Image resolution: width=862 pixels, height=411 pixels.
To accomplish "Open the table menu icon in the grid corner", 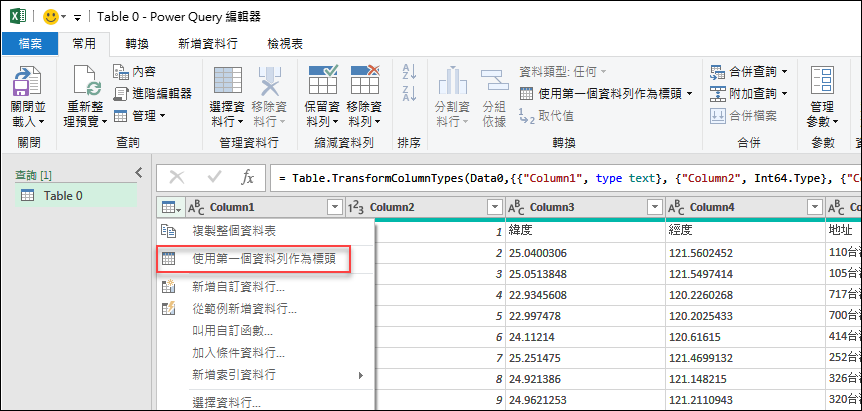I will 170,208.
